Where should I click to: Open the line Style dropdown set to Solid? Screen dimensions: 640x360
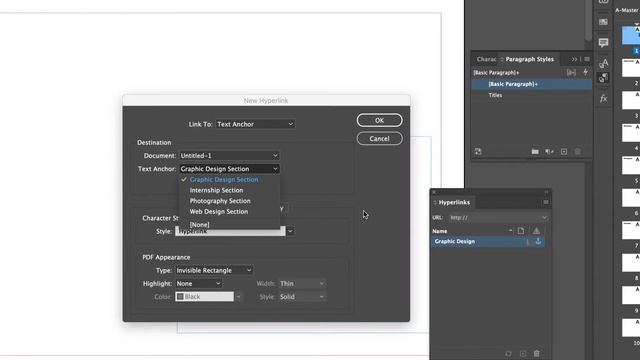302,297
